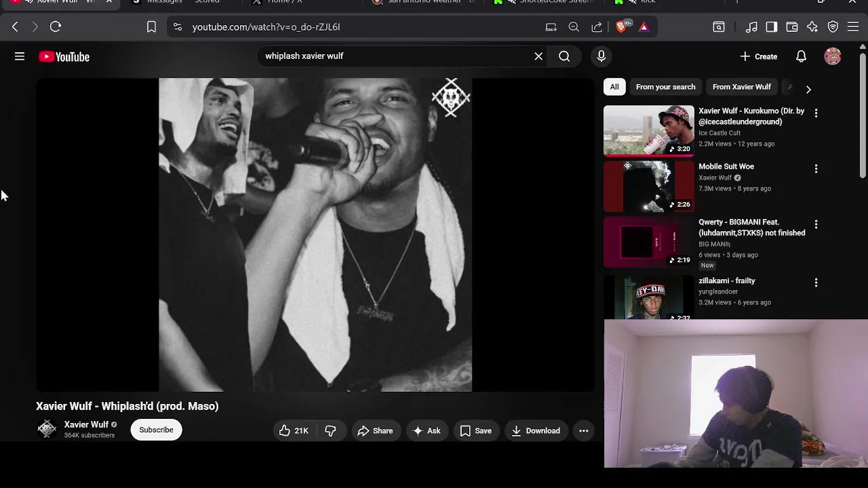Switch to the san antonio weather tab
The image size is (868, 488).
(x=432, y=3)
